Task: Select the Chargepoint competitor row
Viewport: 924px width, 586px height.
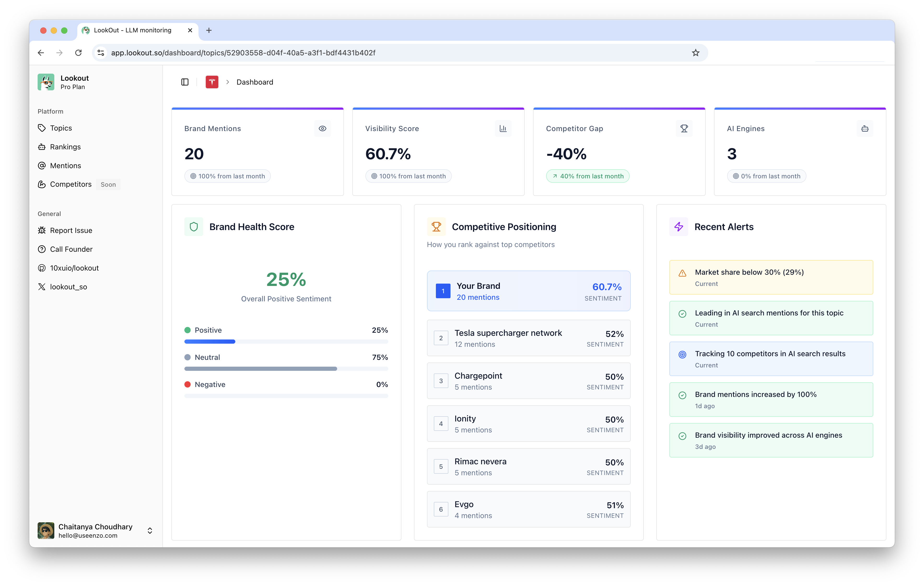Action: [x=528, y=381]
